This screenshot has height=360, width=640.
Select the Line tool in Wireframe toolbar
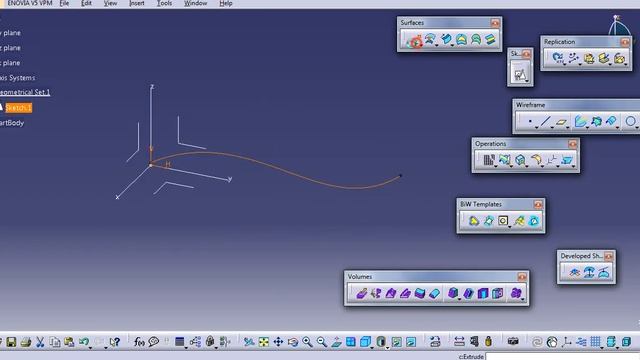545,121
